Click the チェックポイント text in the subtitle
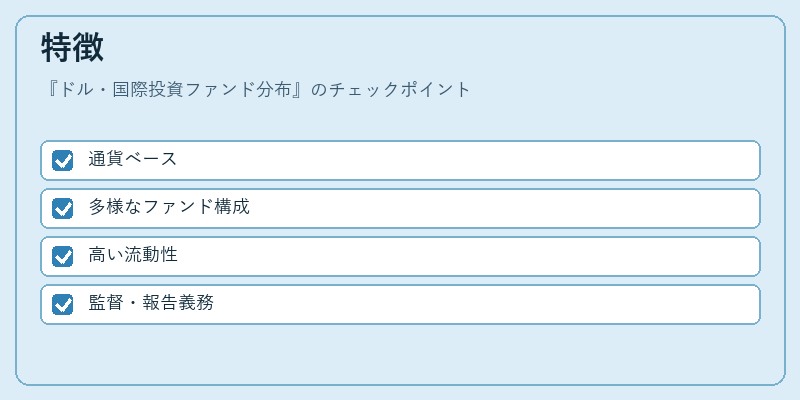This screenshot has width=800, height=400. [399, 90]
